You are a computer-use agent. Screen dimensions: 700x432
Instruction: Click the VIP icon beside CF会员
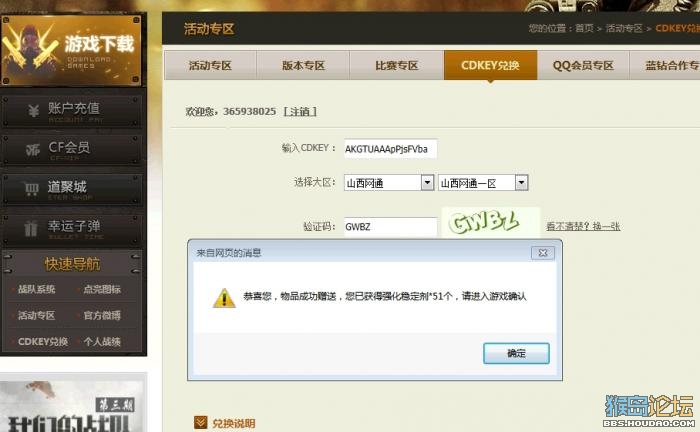[x=33, y=150]
